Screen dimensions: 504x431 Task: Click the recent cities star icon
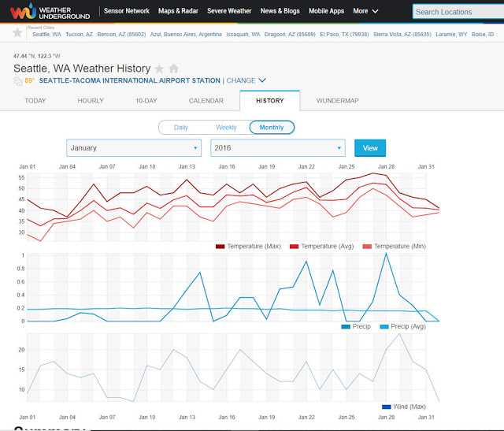(x=17, y=33)
